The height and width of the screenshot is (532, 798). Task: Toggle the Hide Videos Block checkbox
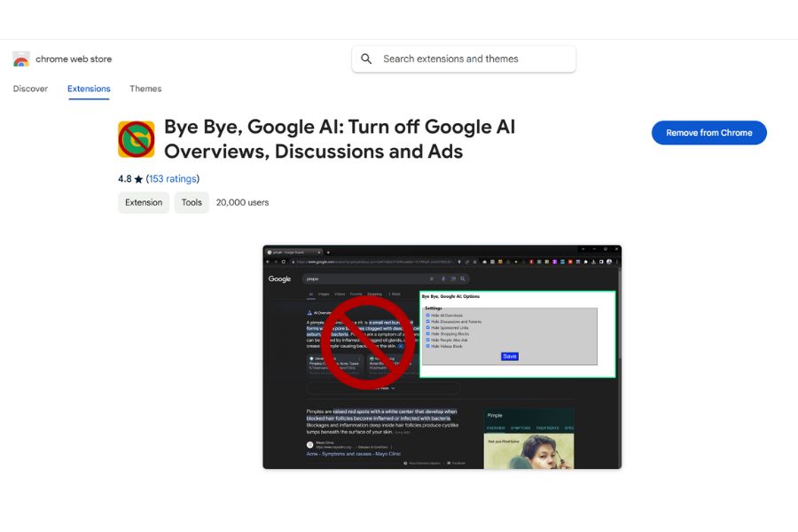point(428,346)
